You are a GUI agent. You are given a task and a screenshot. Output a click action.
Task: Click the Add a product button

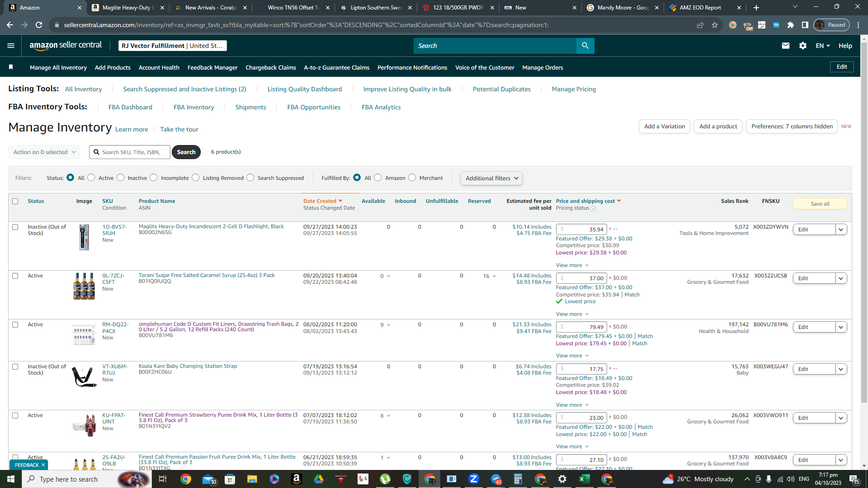pyautogui.click(x=718, y=127)
